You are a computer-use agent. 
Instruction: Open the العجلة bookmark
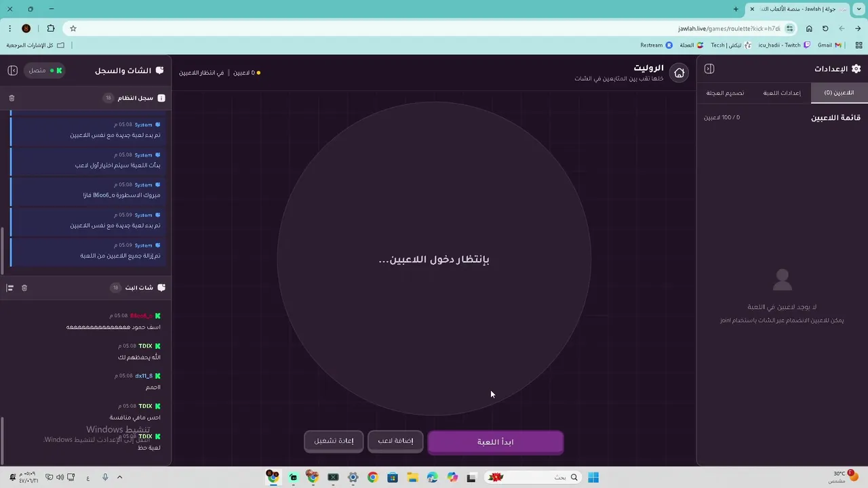tap(692, 45)
